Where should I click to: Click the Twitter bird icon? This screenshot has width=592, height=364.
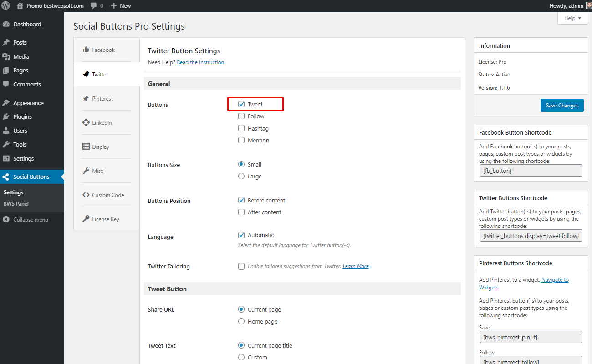(86, 74)
